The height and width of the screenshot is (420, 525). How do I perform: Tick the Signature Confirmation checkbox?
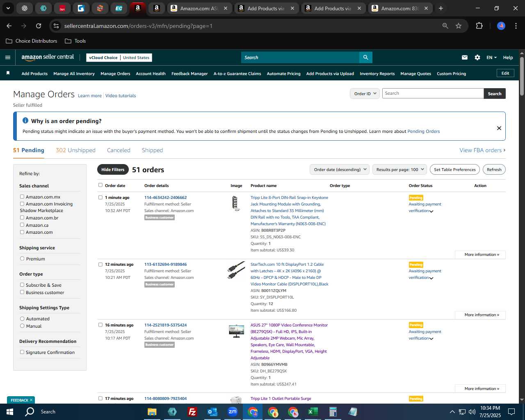click(x=22, y=352)
